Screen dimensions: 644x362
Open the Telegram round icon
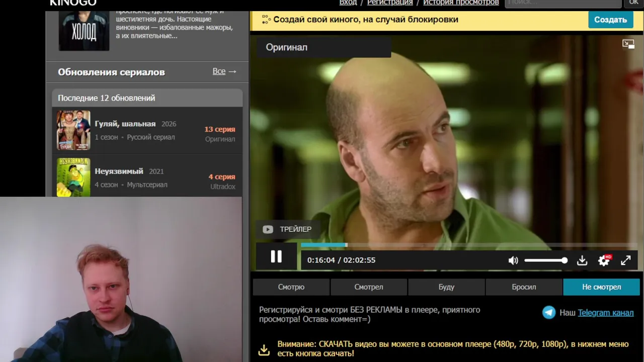549,312
